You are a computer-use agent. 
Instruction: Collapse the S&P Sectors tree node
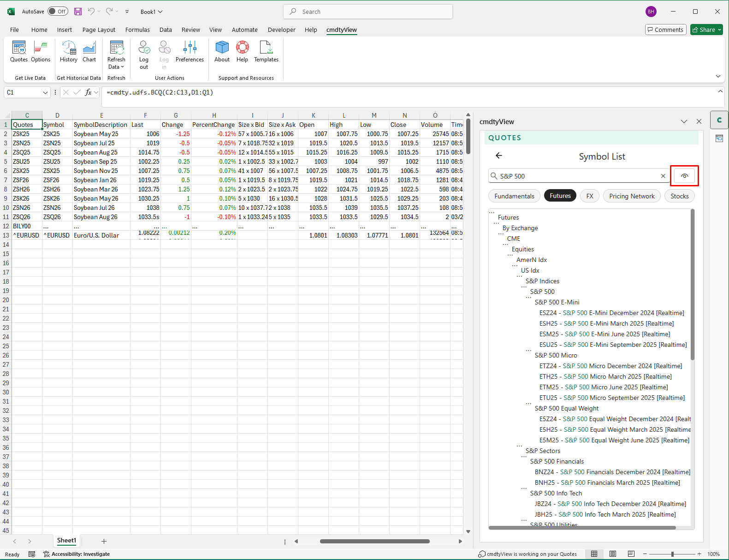(519, 446)
